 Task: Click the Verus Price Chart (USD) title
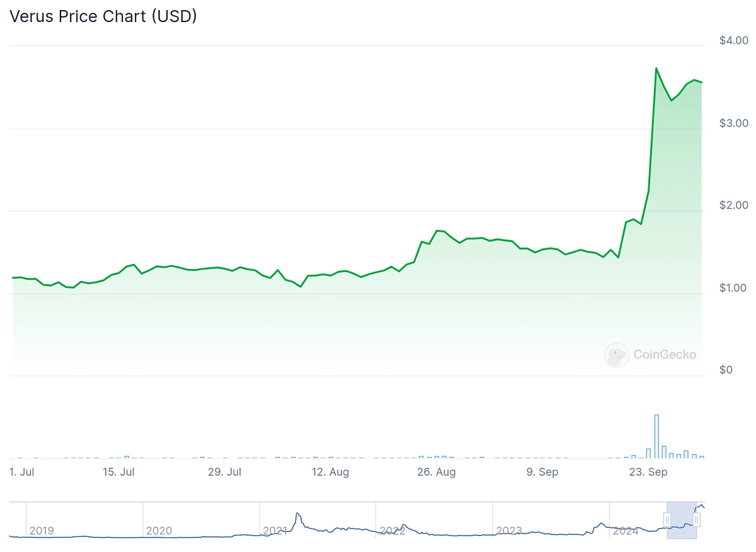(103, 16)
